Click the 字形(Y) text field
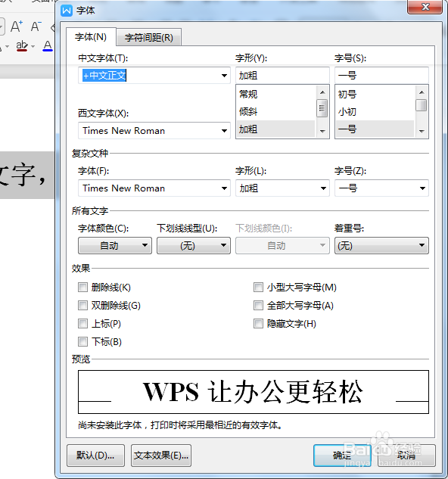448x479 pixels. [x=282, y=75]
